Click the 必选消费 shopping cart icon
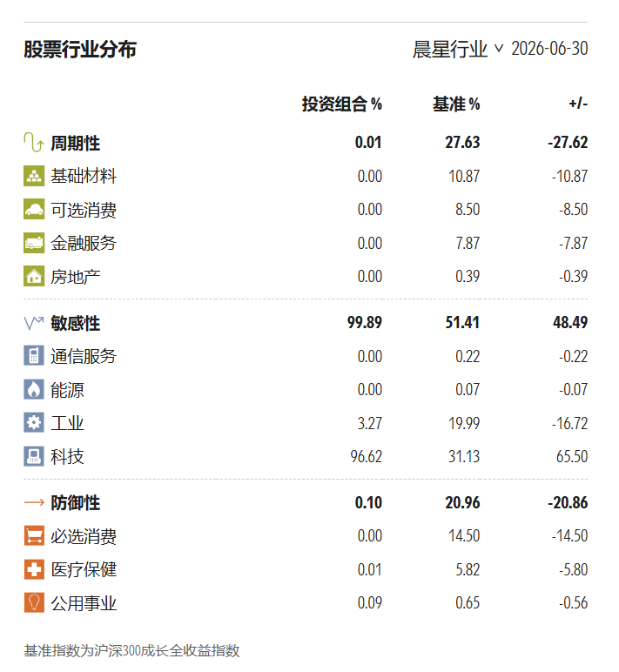Screen dimensions: 619x672 [x=34, y=536]
